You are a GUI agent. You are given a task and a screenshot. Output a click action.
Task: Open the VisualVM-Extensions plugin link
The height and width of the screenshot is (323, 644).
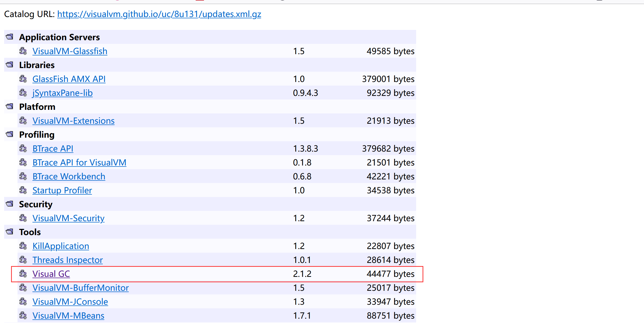pyautogui.click(x=73, y=121)
